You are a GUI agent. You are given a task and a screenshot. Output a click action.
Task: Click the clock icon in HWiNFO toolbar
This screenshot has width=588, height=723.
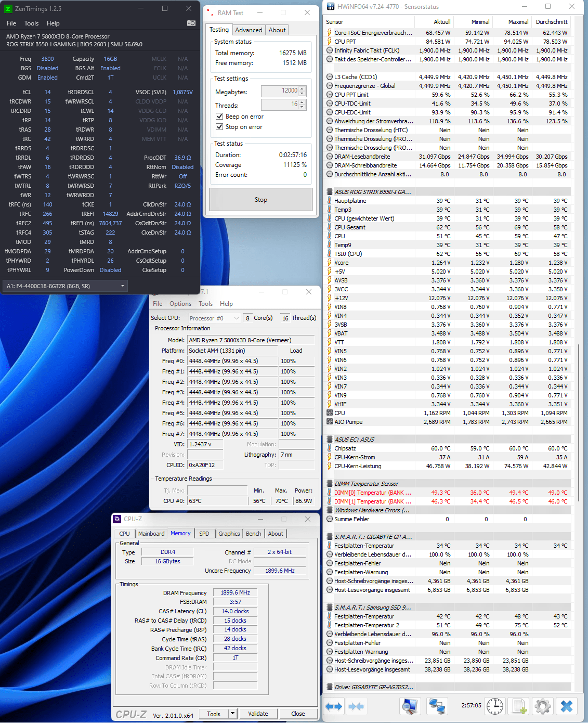pyautogui.click(x=494, y=706)
